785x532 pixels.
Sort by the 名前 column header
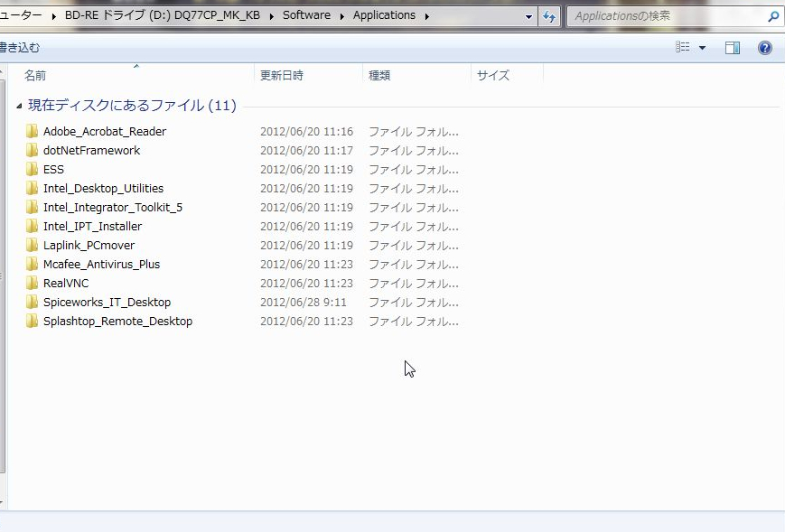[35, 76]
